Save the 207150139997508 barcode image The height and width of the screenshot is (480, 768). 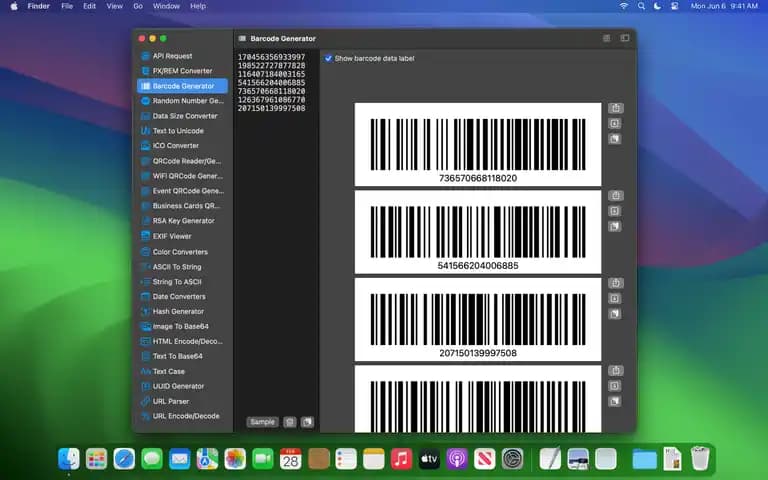[615, 298]
